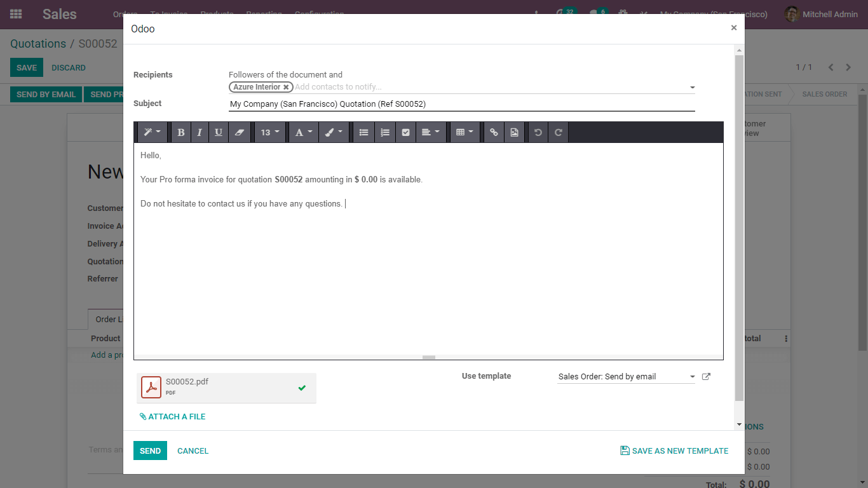Viewport: 868px width, 488px height.
Task: Send the email with the SEND button
Action: tap(150, 451)
